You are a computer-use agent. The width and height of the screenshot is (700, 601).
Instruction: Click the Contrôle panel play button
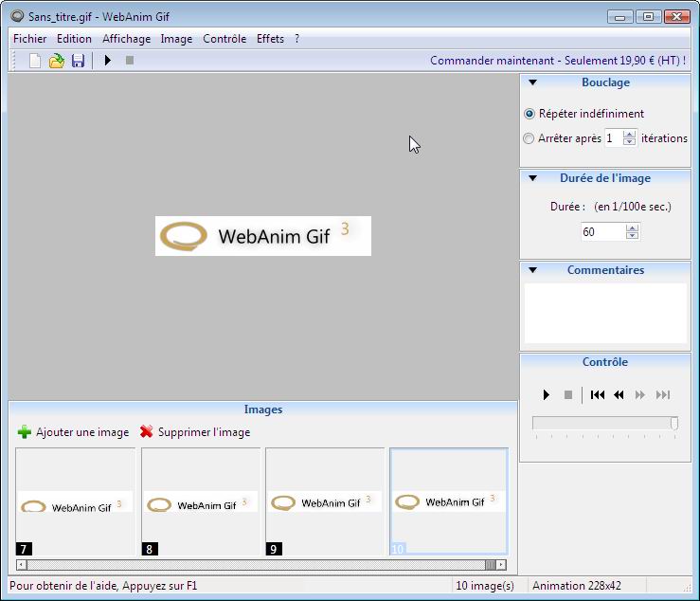[x=546, y=394]
